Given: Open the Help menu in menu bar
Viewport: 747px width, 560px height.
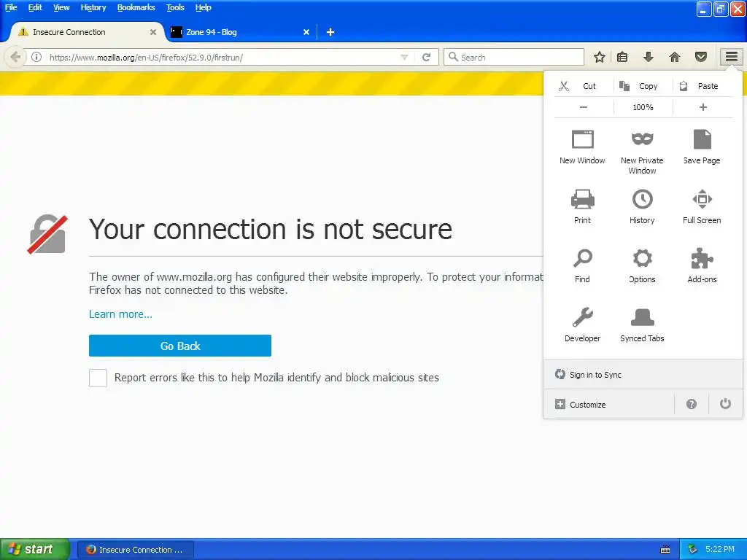Looking at the screenshot, I should (x=203, y=7).
